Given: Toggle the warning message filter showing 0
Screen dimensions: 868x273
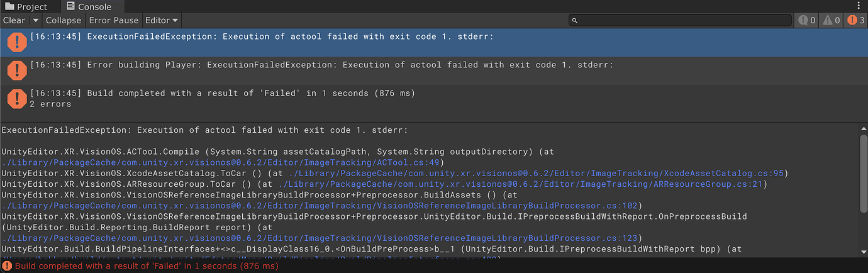Looking at the screenshot, I should (831, 20).
